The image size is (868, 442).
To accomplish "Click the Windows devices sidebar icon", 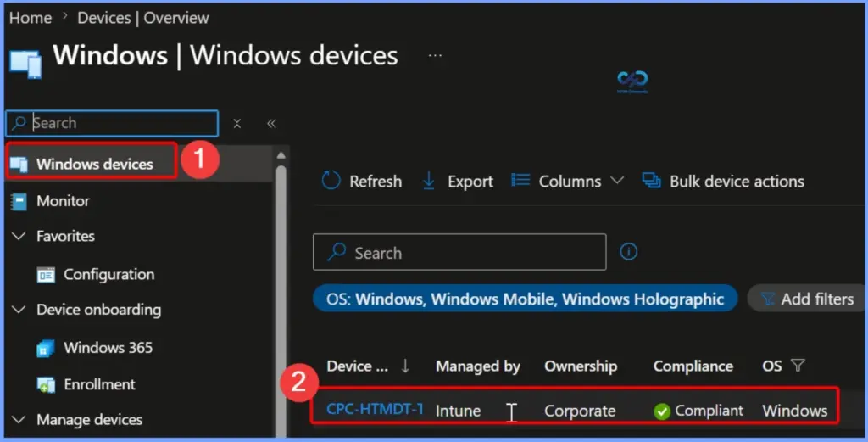I will pyautogui.click(x=19, y=165).
